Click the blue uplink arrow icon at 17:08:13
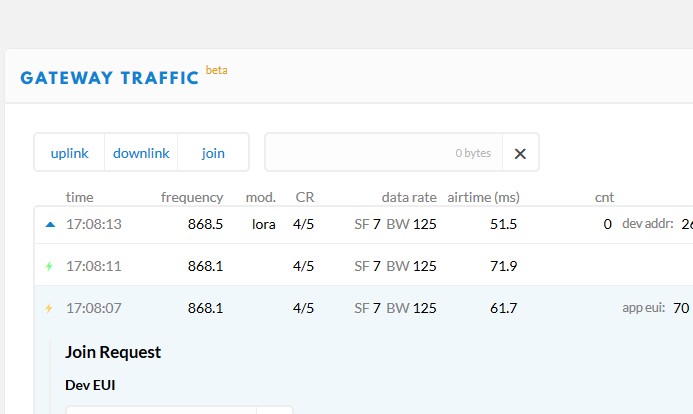693x414 pixels. [x=50, y=224]
